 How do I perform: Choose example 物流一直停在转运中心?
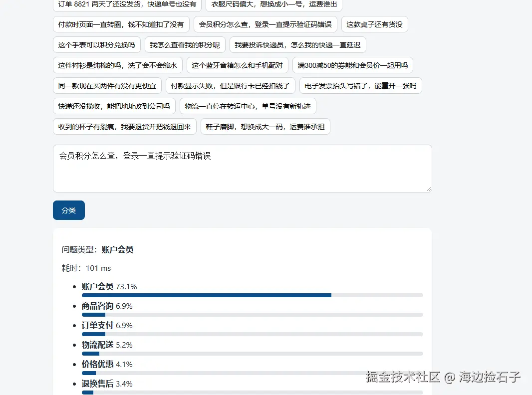[x=248, y=106]
